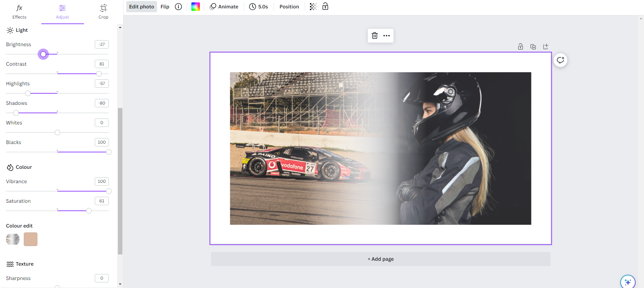Click the Flip button

[165, 7]
